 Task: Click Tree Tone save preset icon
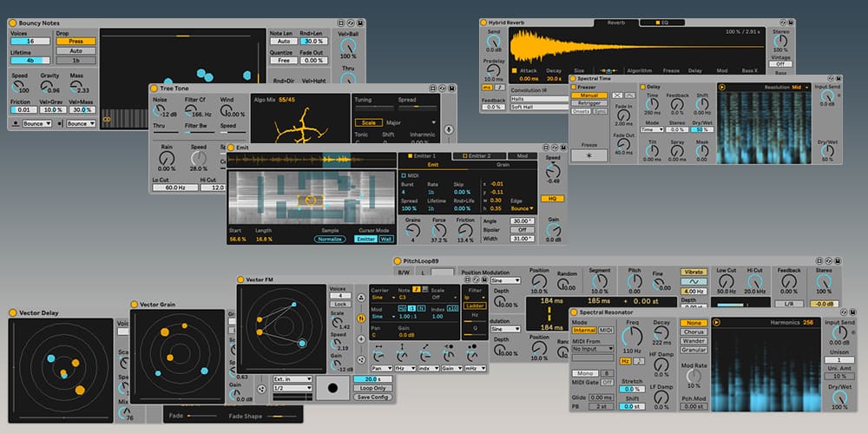pyautogui.click(x=451, y=88)
